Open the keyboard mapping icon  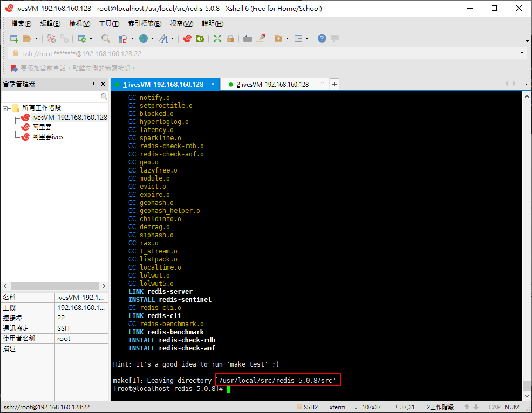tap(248, 38)
